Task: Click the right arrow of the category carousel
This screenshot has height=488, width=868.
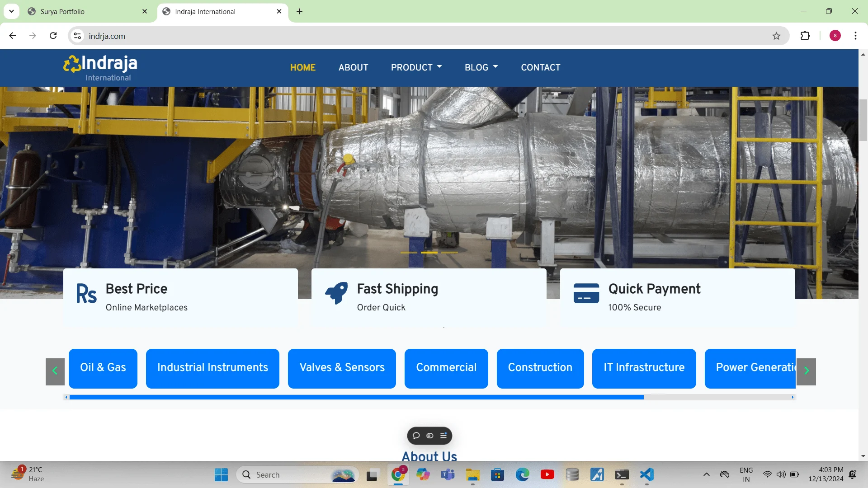Action: 806,371
